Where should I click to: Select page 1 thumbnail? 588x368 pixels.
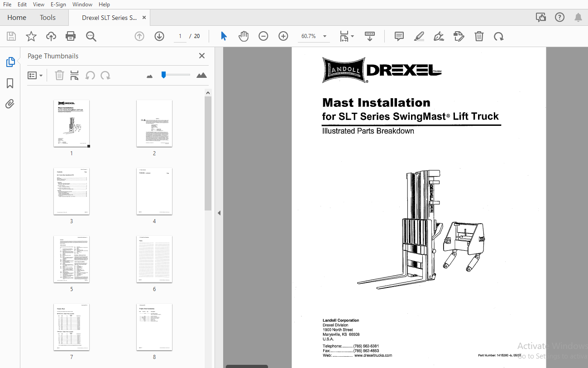[x=72, y=124]
